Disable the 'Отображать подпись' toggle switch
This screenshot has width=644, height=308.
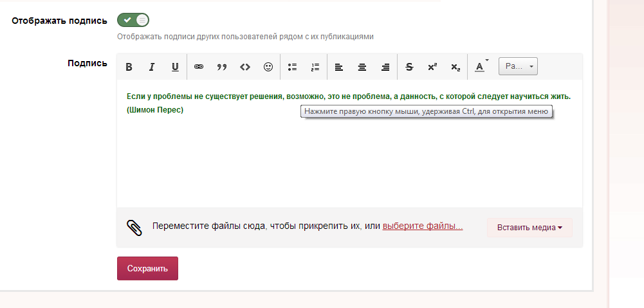tap(133, 21)
